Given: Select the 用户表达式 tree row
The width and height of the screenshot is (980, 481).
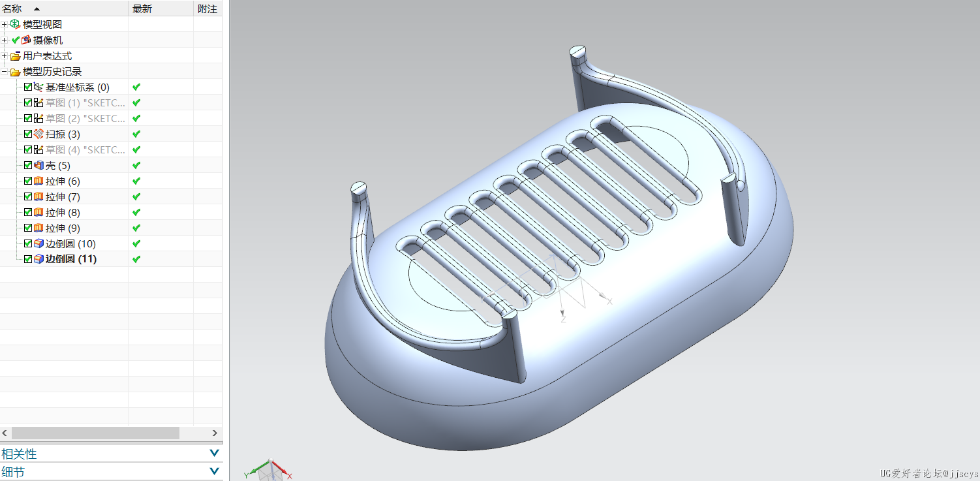Looking at the screenshot, I should click(x=111, y=55).
